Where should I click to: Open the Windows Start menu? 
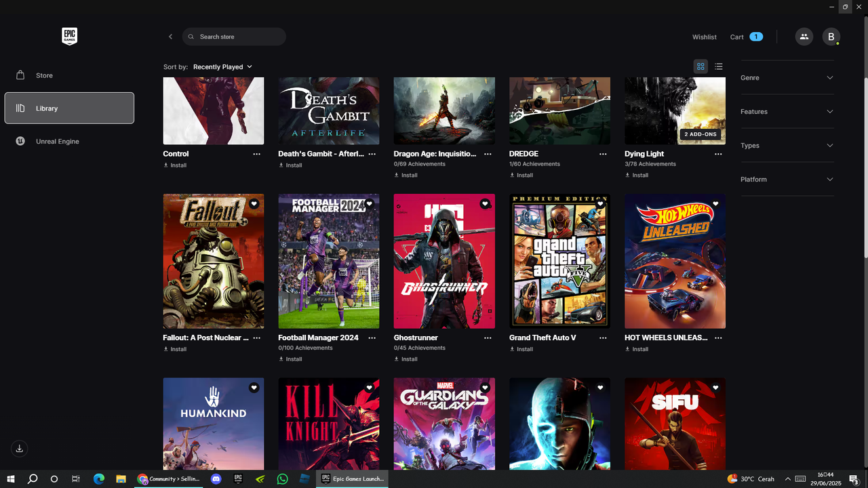pyautogui.click(x=11, y=479)
